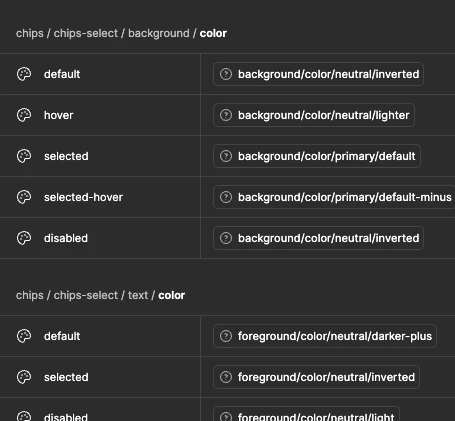Open the foreground/color/neutral/light alias chip
Screen dimensions: 455x421
[x=306, y=414]
